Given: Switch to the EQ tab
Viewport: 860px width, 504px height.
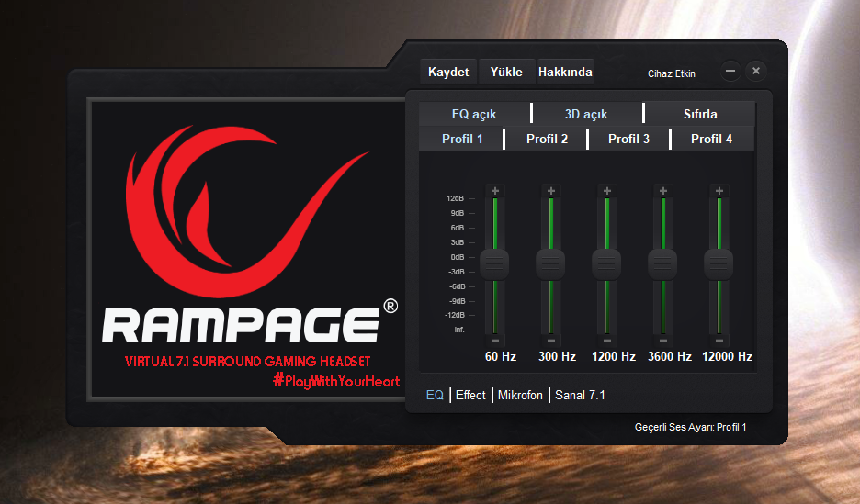Looking at the screenshot, I should coord(435,395).
